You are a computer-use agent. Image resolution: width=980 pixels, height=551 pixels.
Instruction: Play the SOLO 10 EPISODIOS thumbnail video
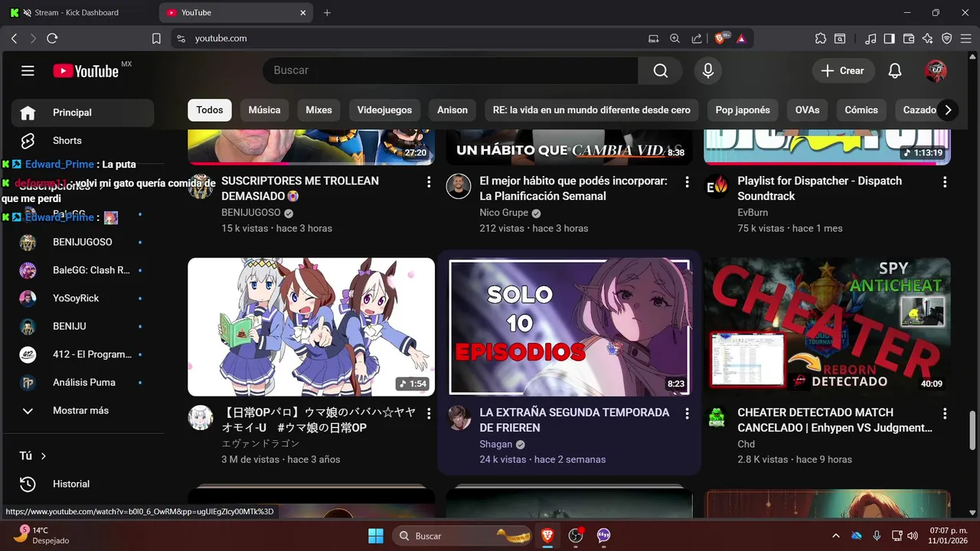pos(569,327)
